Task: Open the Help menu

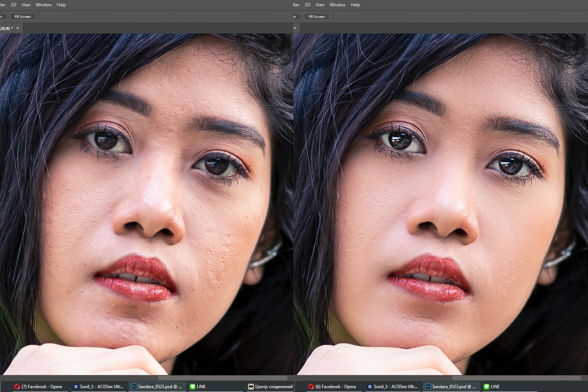Action: [61, 5]
